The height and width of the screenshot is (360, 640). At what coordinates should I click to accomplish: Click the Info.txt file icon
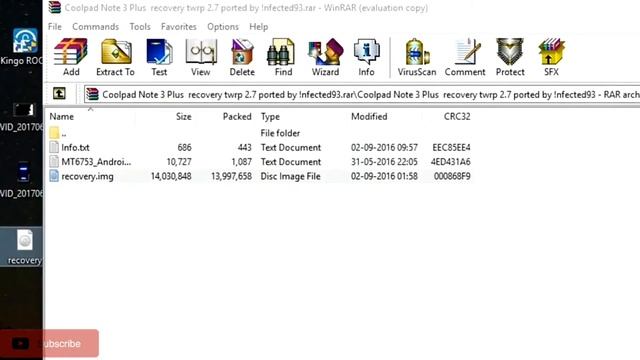pos(54,147)
